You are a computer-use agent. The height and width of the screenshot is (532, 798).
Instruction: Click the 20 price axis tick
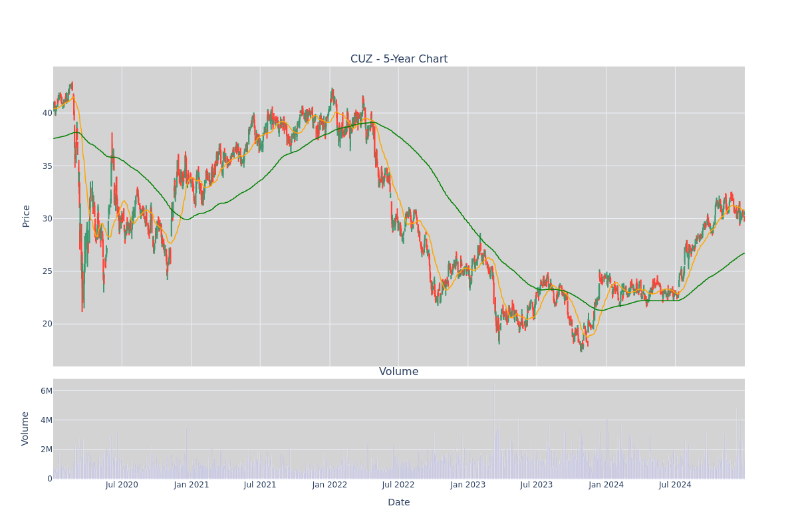(x=47, y=324)
